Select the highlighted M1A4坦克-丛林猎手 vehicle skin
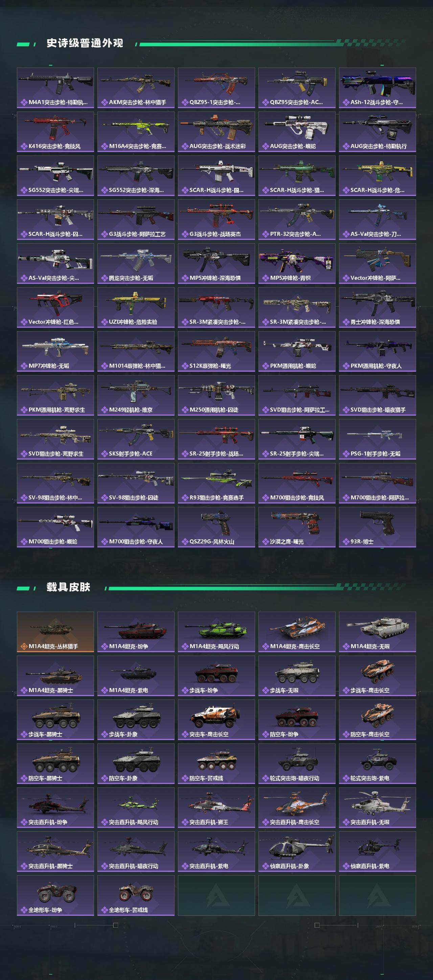Image resolution: width=433 pixels, height=980 pixels. coord(55,632)
